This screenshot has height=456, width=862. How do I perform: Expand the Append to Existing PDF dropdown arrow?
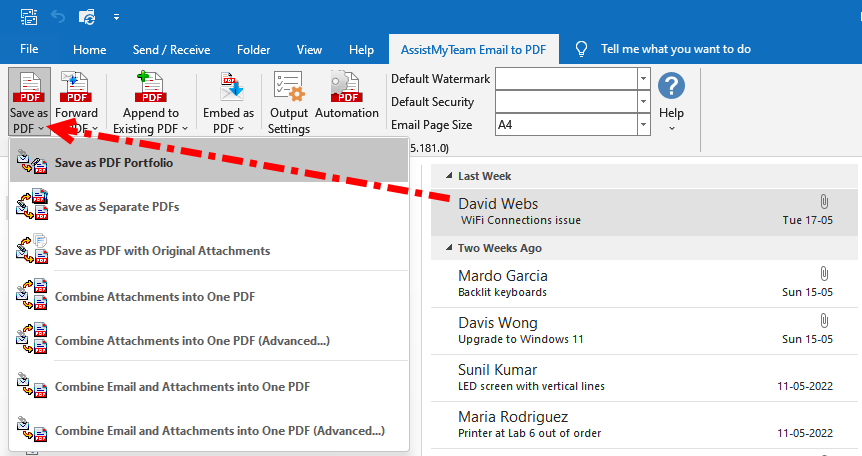pyautogui.click(x=185, y=128)
